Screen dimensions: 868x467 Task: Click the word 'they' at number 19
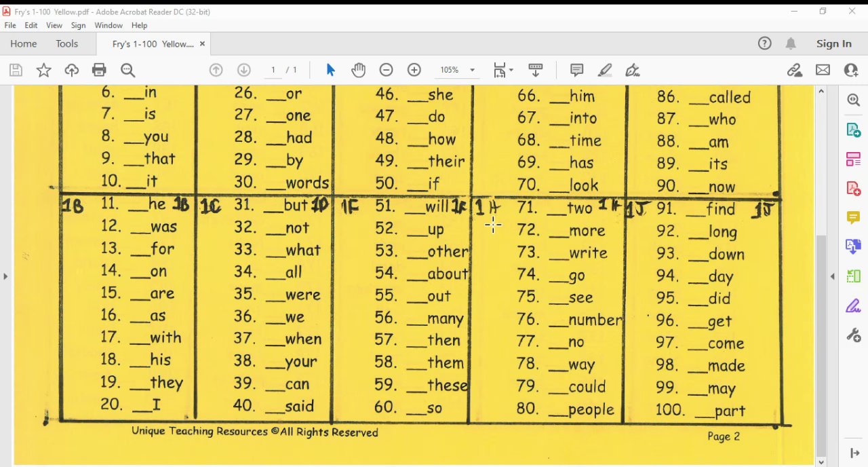166,383
